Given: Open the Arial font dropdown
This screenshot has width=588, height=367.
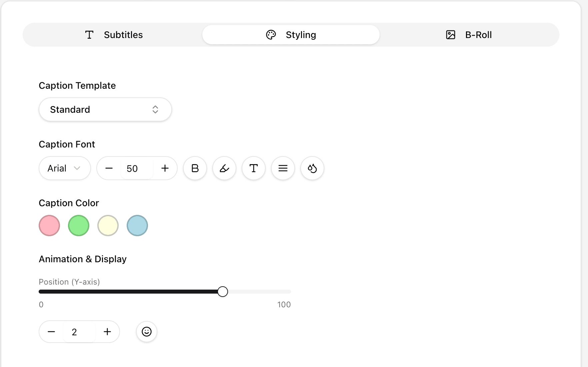Looking at the screenshot, I should coord(65,168).
